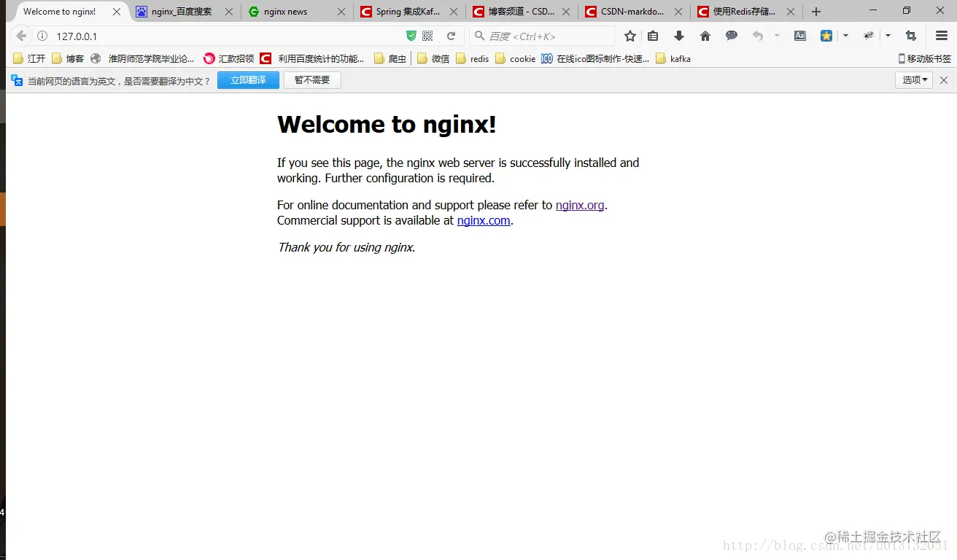
Task: Close the nginx_百度搜索 tab
Action: coord(229,12)
